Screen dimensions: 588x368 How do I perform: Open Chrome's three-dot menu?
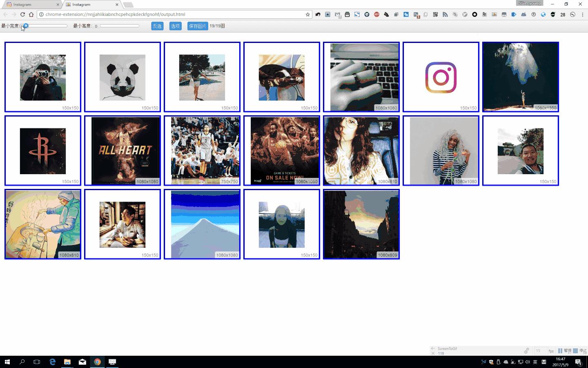pyautogui.click(x=582, y=14)
